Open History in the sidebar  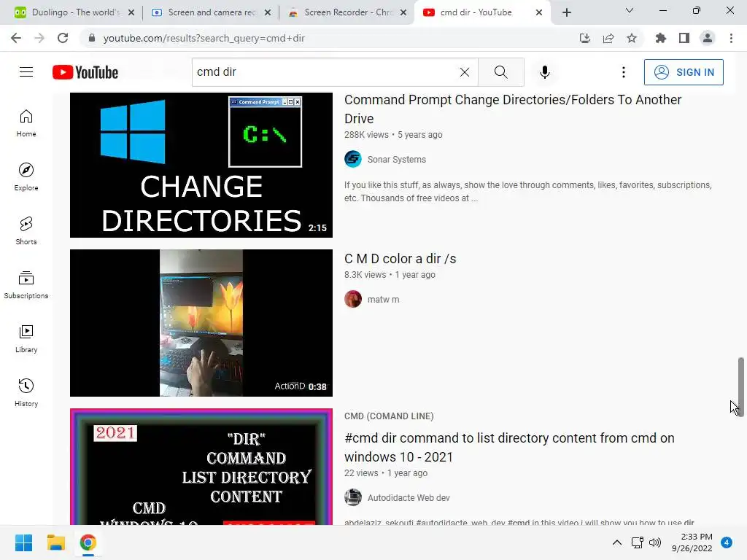(x=26, y=393)
